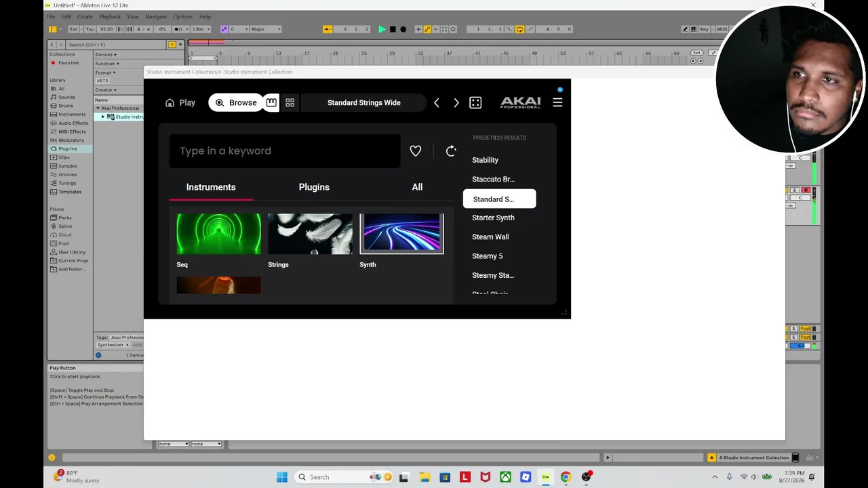Toggle the Ext sync button

coord(73,29)
